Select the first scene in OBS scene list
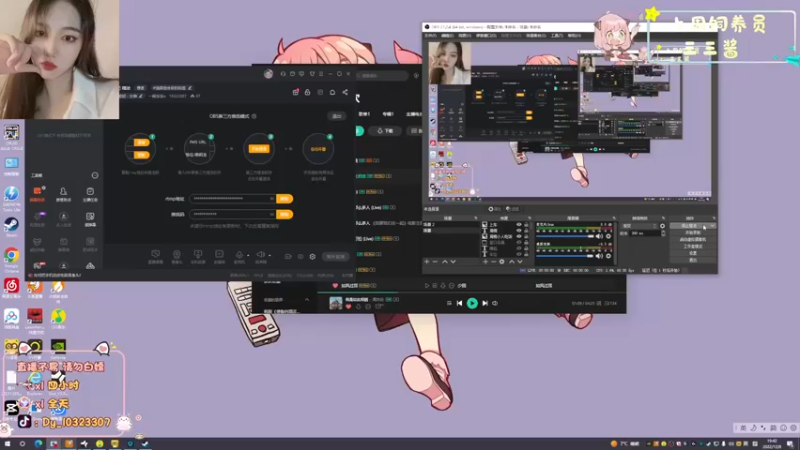 451,224
